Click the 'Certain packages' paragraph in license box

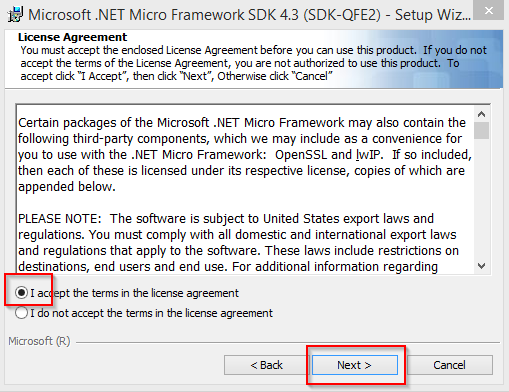pyautogui.click(x=245, y=155)
